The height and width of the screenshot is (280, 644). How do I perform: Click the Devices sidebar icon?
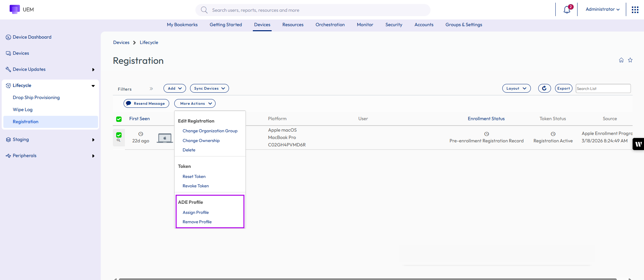[x=8, y=53]
